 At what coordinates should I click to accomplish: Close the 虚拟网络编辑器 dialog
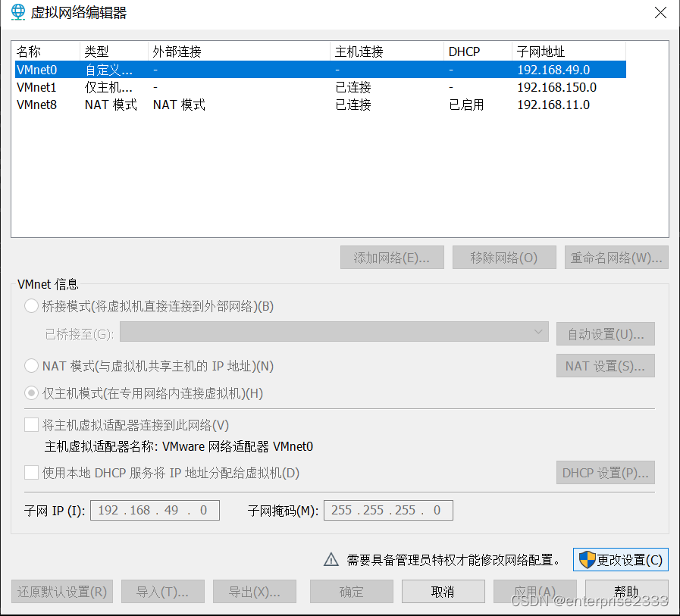point(660,13)
